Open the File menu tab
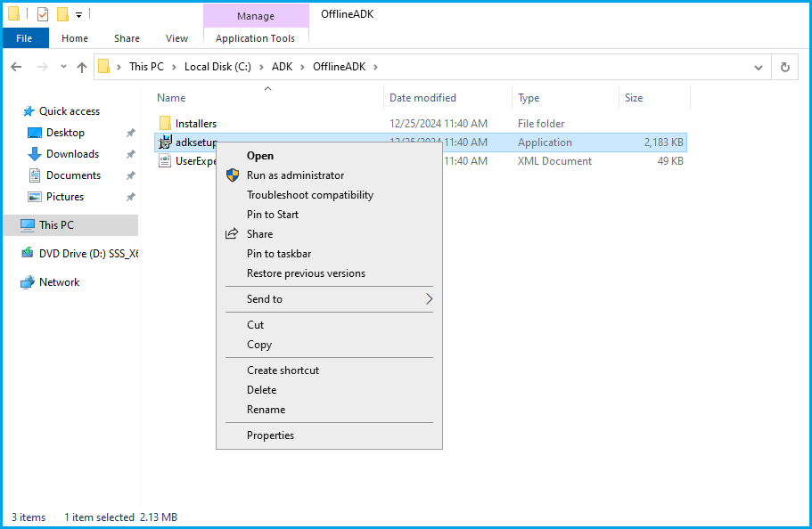 25,38
